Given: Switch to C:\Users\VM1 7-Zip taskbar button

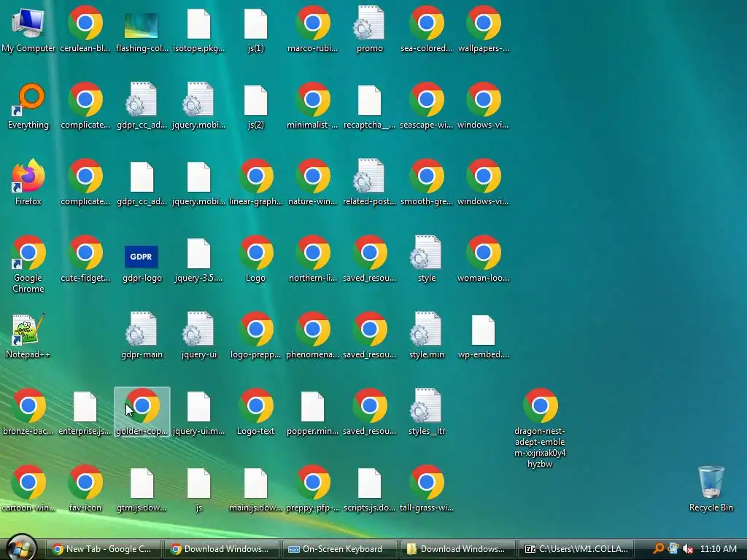Looking at the screenshot, I should click(x=576, y=549).
